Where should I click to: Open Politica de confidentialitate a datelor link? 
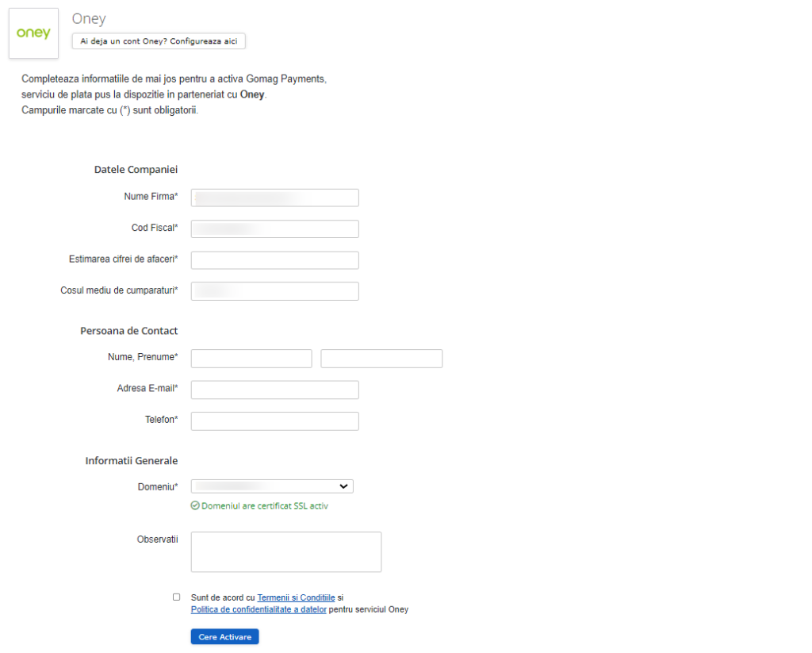tap(259, 609)
